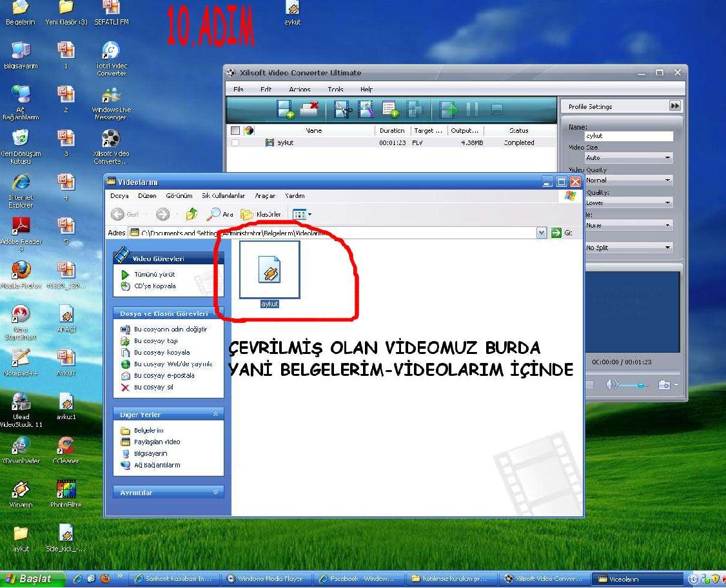The height and width of the screenshot is (588, 726).
Task: Open Mozilla Firefox desktop icon
Action: coord(21,275)
